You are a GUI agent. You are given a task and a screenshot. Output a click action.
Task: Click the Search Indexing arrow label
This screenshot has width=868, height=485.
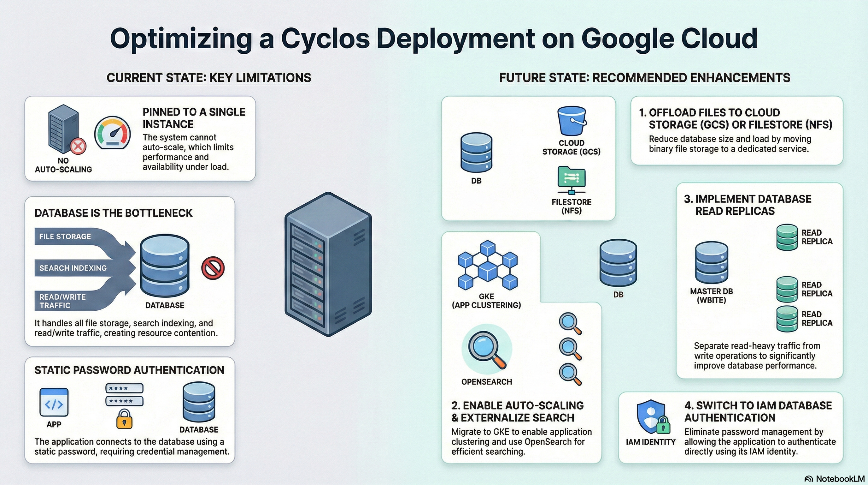click(73, 268)
